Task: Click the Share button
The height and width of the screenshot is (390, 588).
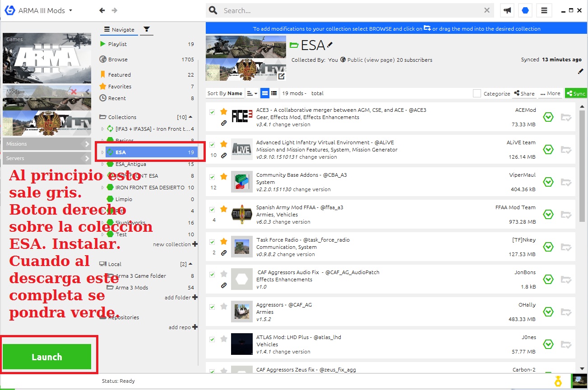Action: [524, 93]
